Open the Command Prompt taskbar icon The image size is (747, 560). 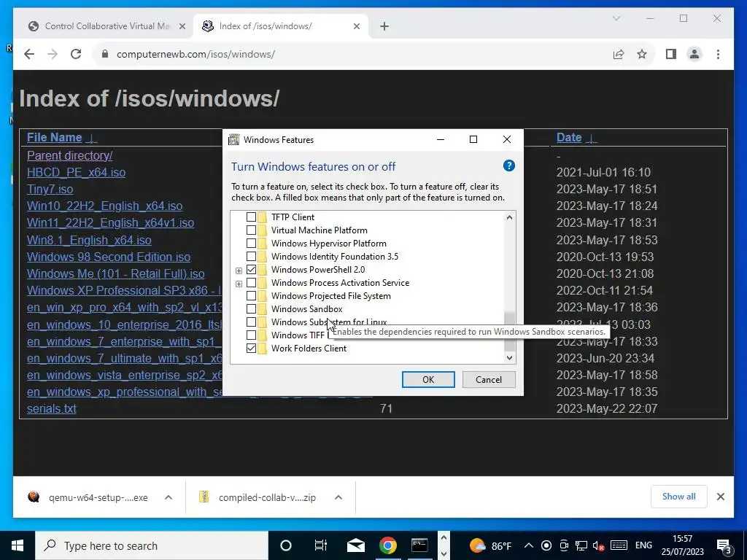(x=419, y=545)
